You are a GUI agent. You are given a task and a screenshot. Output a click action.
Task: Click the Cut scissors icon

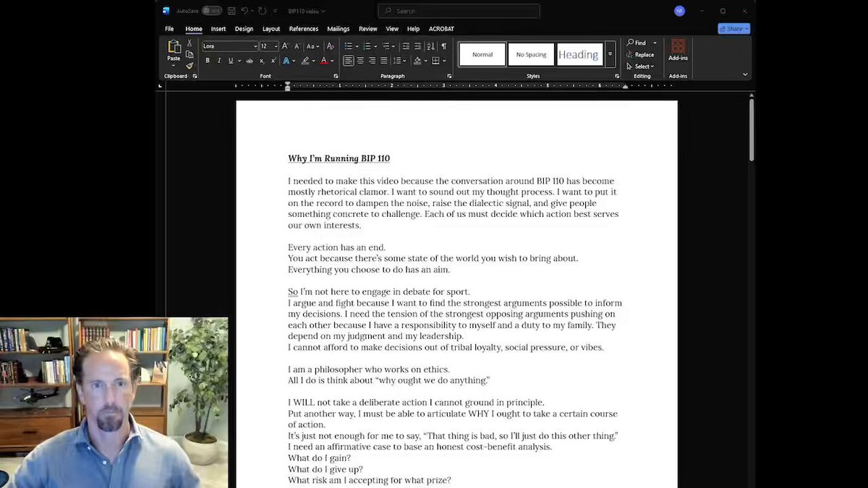[190, 43]
